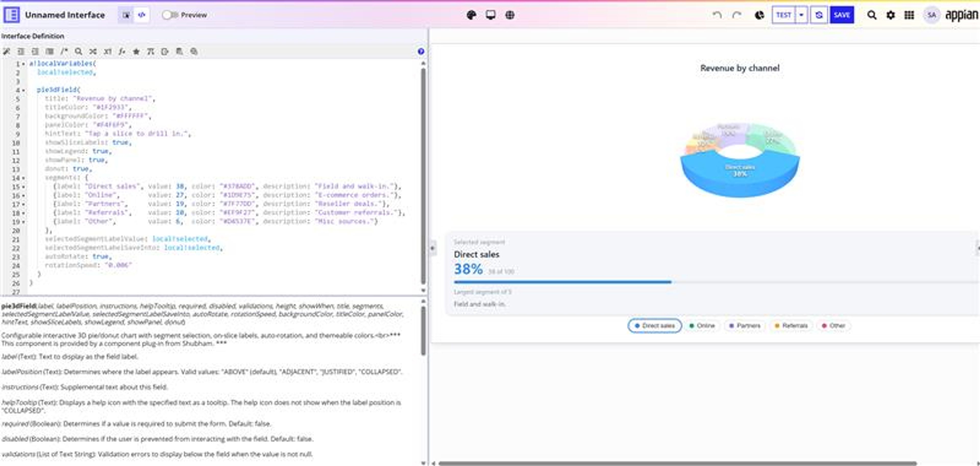The height and width of the screenshot is (466, 980).
Task: Select the Online legend chip
Action: tap(702, 325)
